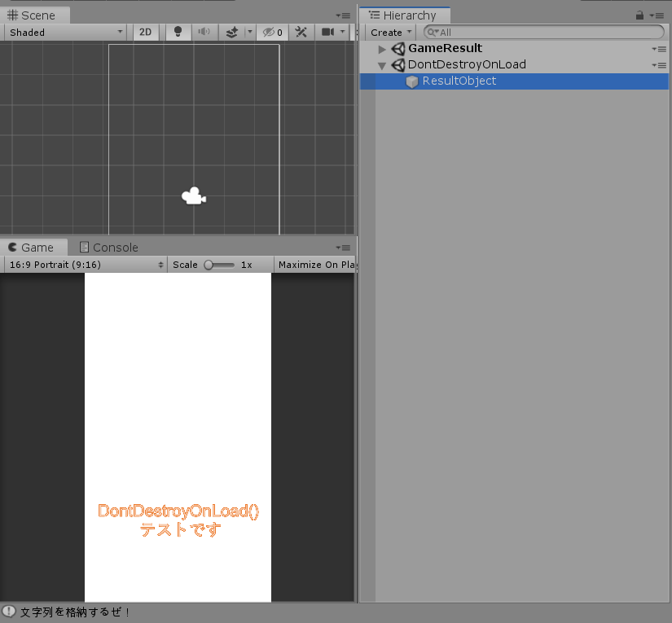Enable Maximize On Play in the Game view

point(316,264)
